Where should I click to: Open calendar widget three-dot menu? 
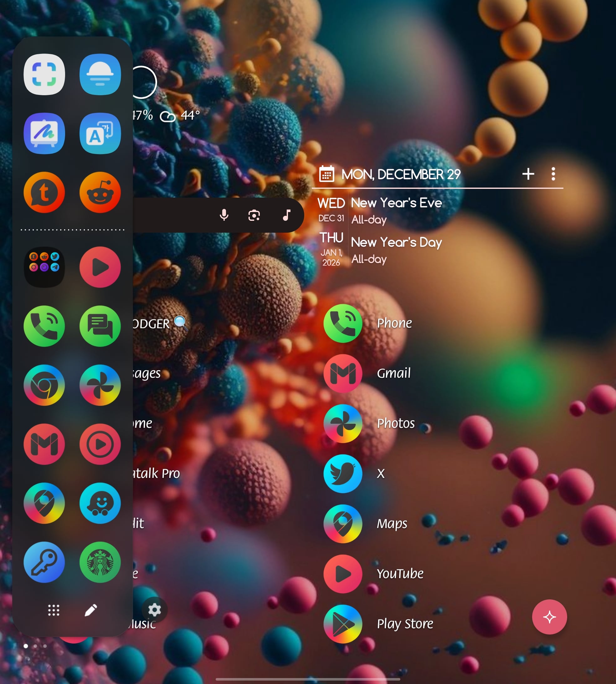(x=553, y=174)
